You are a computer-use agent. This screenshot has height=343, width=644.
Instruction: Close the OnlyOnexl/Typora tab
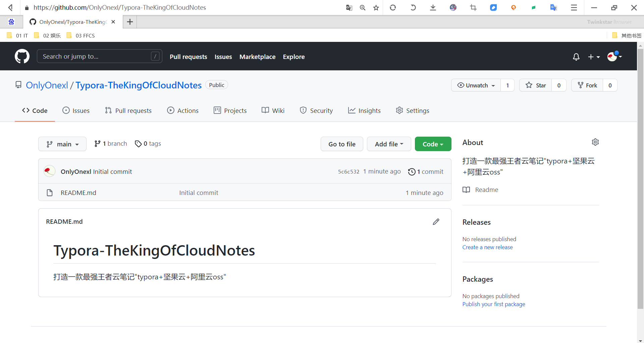tap(113, 22)
